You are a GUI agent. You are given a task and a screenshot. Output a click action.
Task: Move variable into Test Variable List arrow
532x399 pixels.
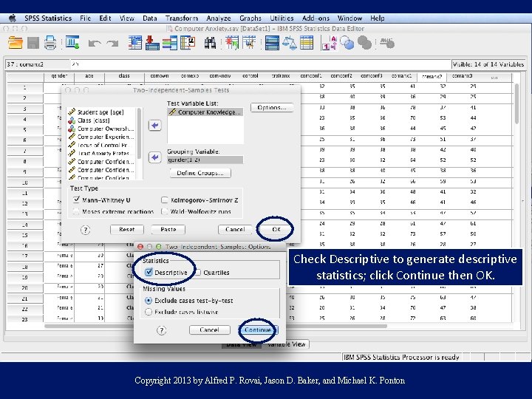[x=155, y=126]
